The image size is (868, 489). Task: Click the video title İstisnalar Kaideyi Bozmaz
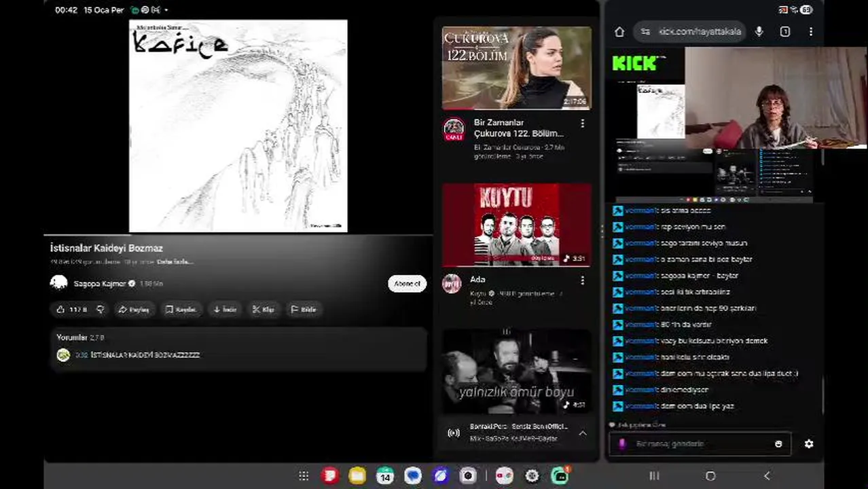[x=106, y=249]
